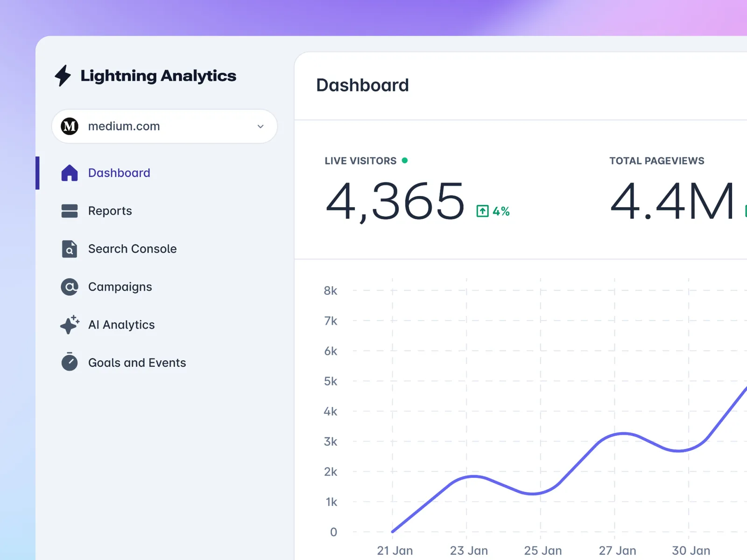747x560 pixels.
Task: Select the Dashboard menu item
Action: (x=119, y=173)
